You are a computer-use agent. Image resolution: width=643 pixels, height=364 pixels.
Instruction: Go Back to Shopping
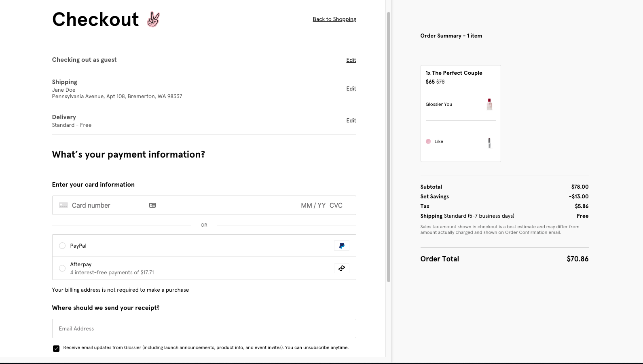tap(334, 19)
